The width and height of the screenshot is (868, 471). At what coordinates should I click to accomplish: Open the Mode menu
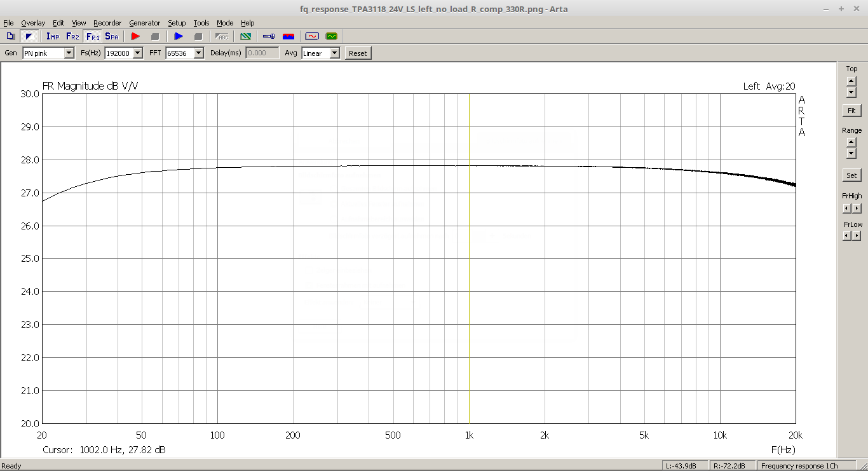[x=225, y=23]
